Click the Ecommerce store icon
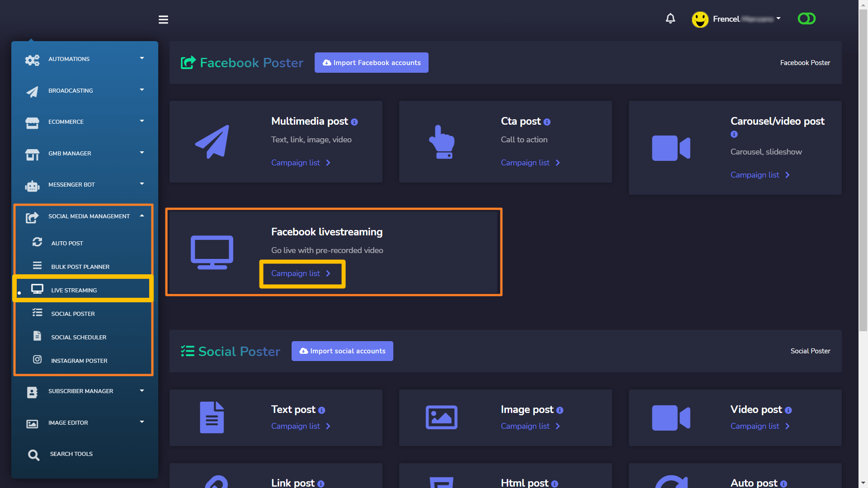This screenshot has height=488, width=868. tap(32, 122)
